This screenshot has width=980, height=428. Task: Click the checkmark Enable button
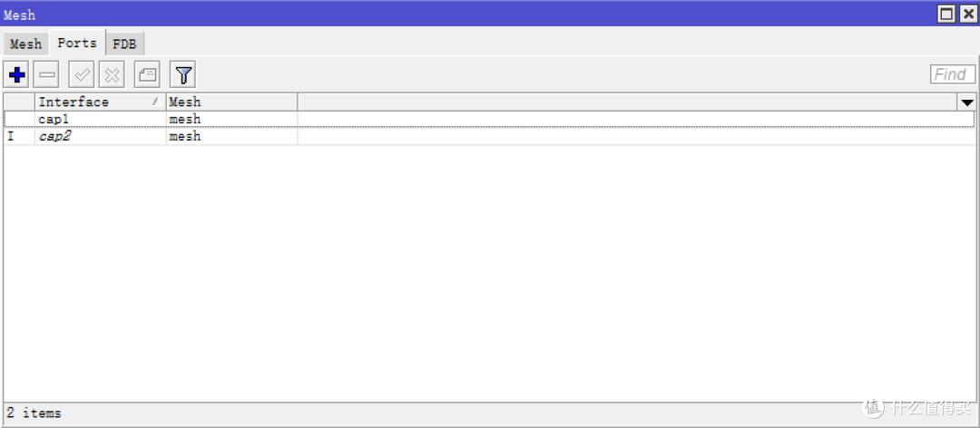pyautogui.click(x=82, y=75)
